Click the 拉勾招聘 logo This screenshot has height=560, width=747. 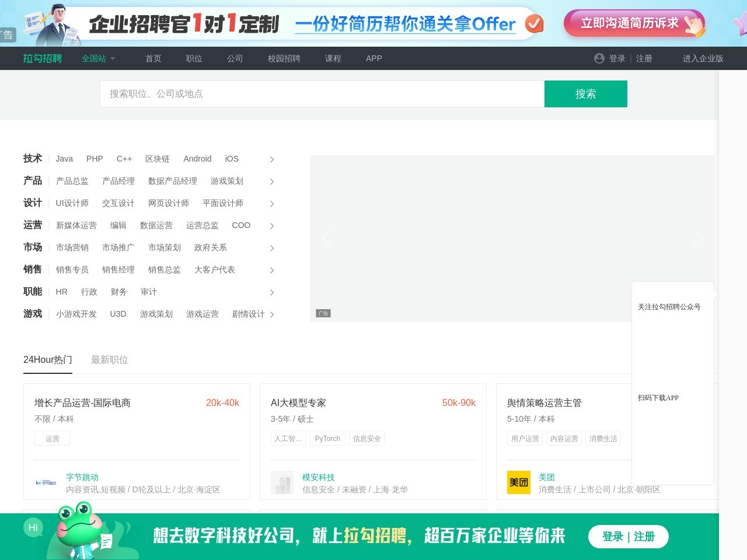tap(41, 58)
